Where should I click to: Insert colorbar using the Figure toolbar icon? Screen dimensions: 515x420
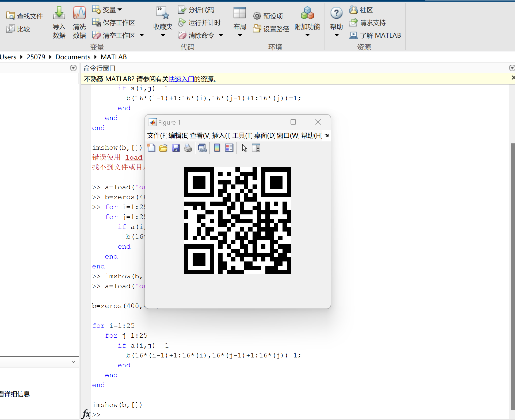pyautogui.click(x=217, y=148)
